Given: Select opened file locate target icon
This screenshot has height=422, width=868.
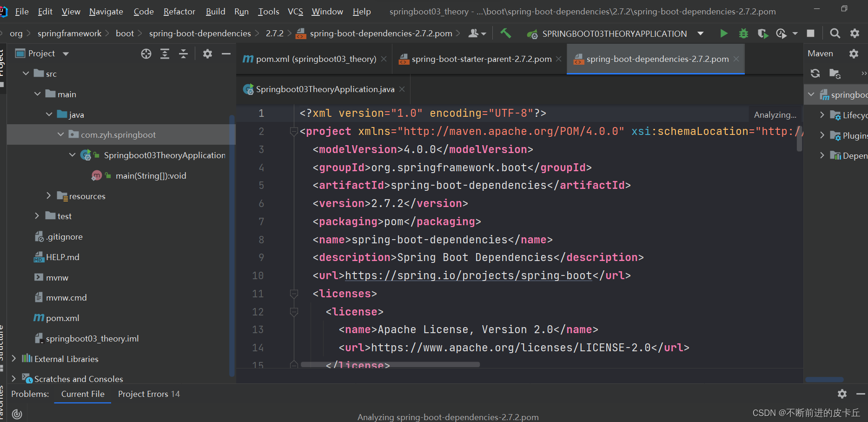Looking at the screenshot, I should click(x=146, y=54).
